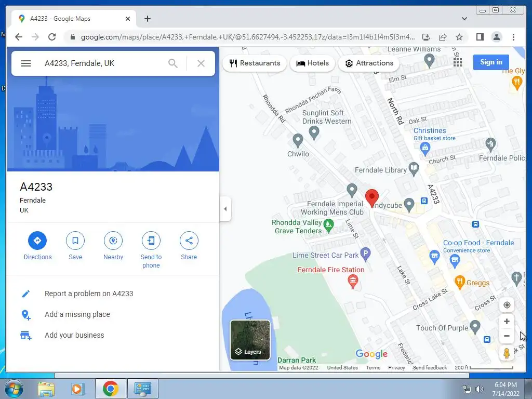The width and height of the screenshot is (532, 399).
Task: Click the Co-op Food Ferndale label
Action: 478,243
